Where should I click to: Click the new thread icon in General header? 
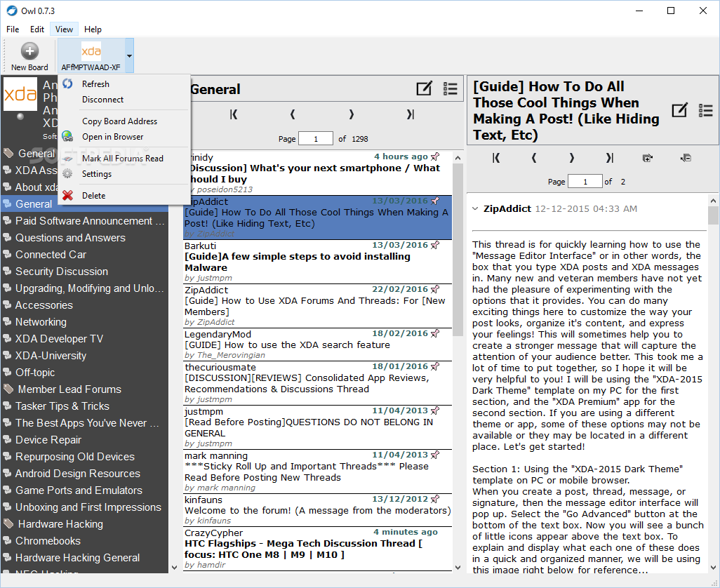[x=424, y=88]
